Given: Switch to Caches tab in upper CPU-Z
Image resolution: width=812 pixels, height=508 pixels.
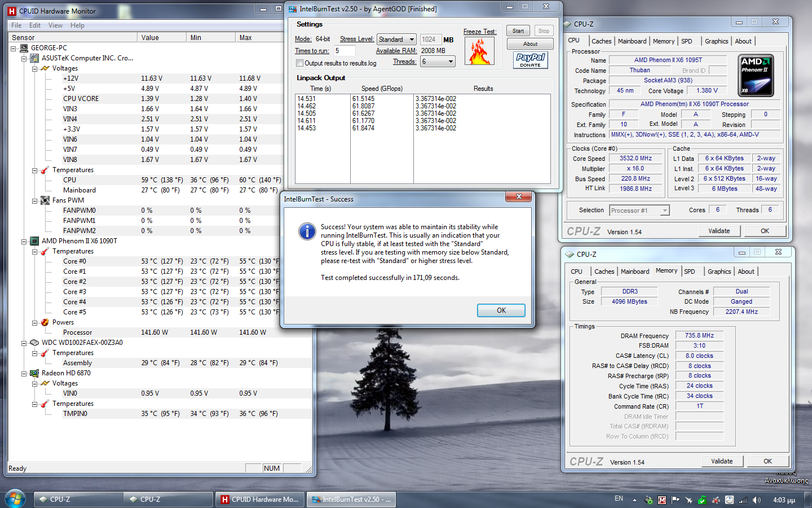Looking at the screenshot, I should (x=601, y=41).
